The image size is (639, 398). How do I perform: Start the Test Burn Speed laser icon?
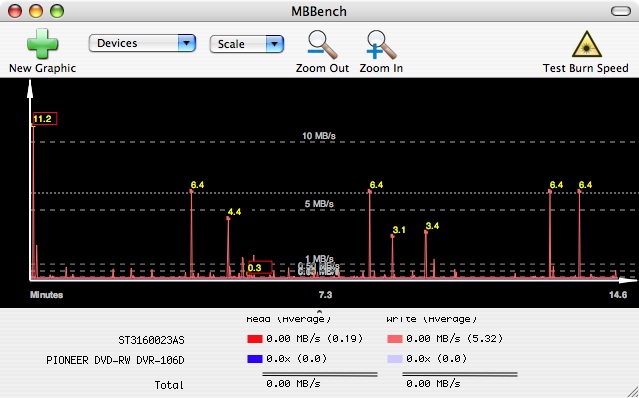[587, 44]
